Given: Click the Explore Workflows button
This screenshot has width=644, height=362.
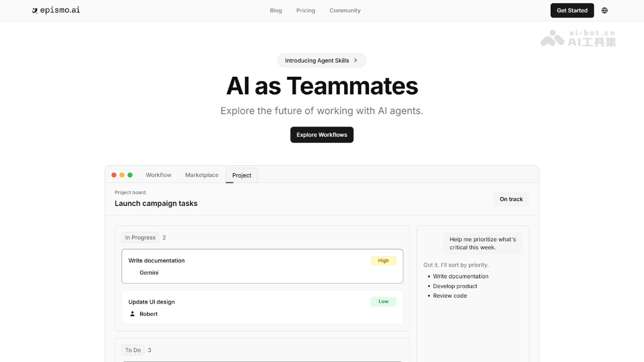Looking at the screenshot, I should click(322, 135).
